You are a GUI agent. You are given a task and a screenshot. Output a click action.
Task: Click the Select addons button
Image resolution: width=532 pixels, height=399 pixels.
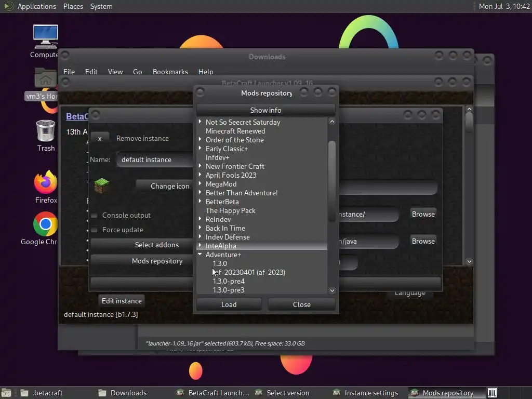click(x=142, y=245)
